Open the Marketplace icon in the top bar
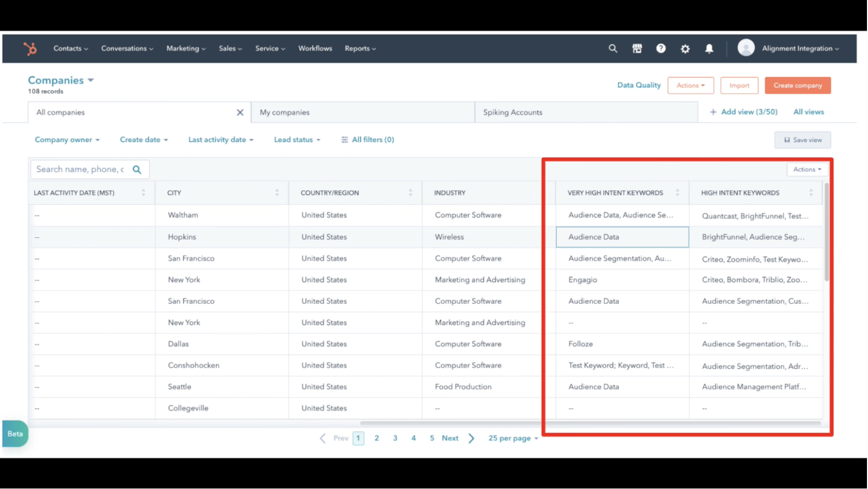The height and width of the screenshot is (489, 868). [638, 49]
